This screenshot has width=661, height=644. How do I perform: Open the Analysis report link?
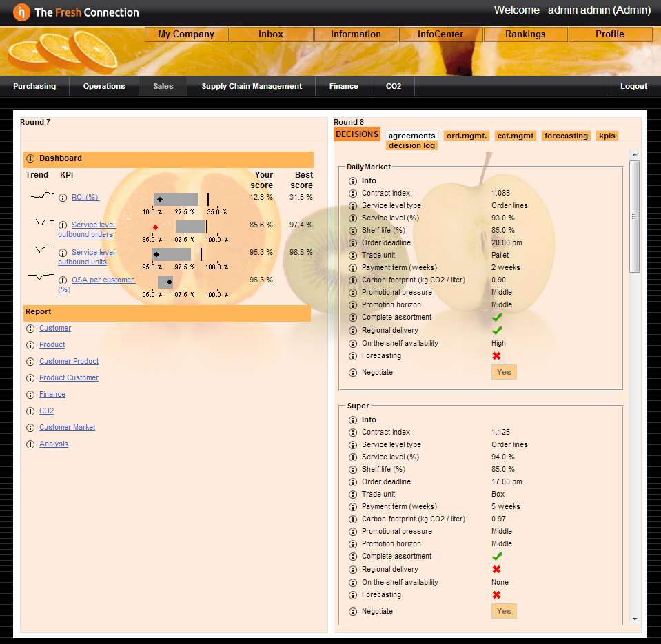tap(54, 444)
